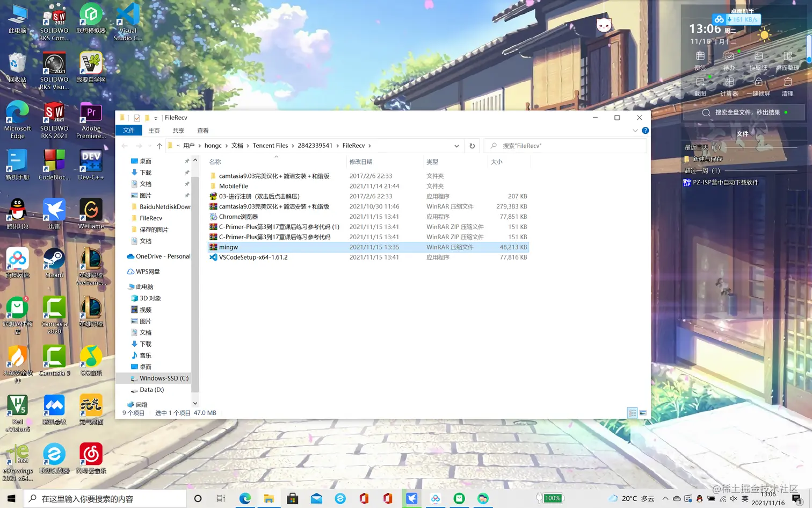This screenshot has height=508, width=812.
Task: Click navigation pane scroll-down arrow
Action: [195, 403]
